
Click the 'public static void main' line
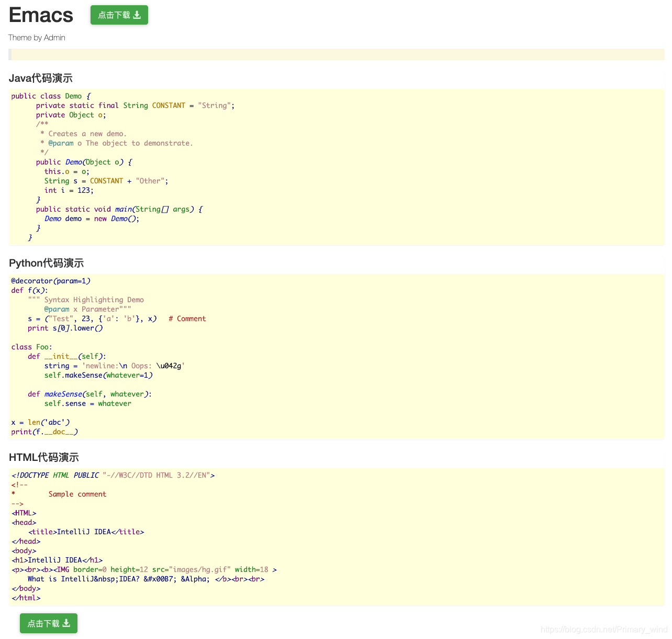click(x=119, y=210)
